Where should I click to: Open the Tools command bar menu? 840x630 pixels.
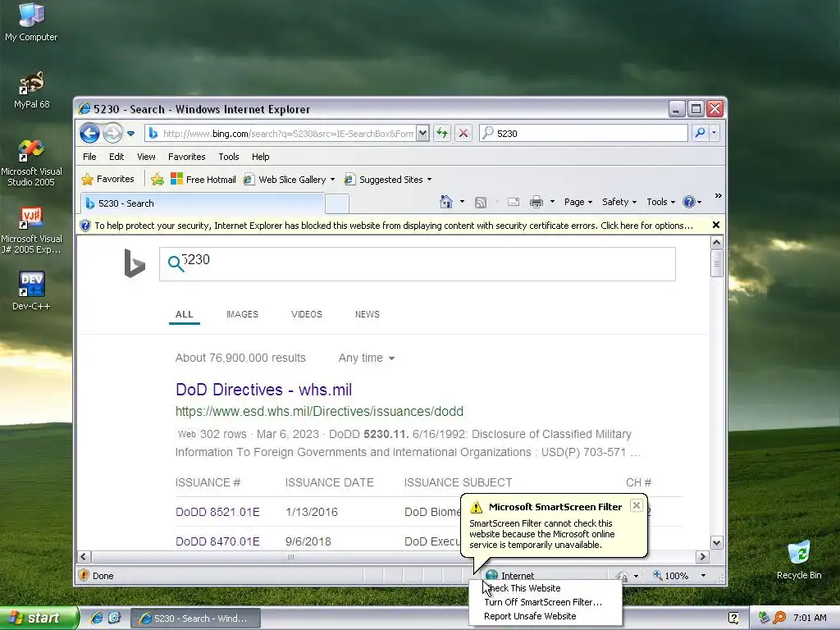[x=660, y=202]
